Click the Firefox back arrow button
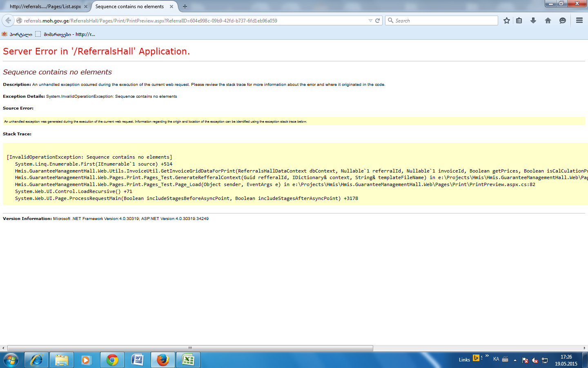 tap(8, 20)
